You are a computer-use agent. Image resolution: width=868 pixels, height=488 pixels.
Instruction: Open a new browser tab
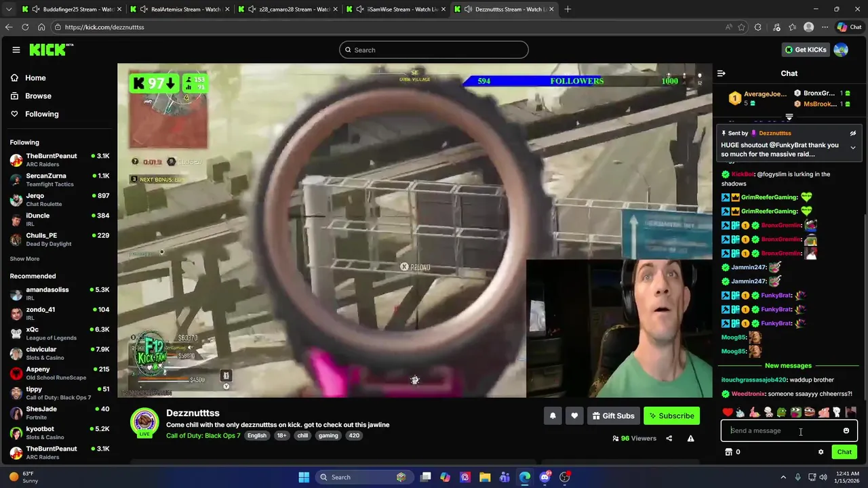coord(568,9)
